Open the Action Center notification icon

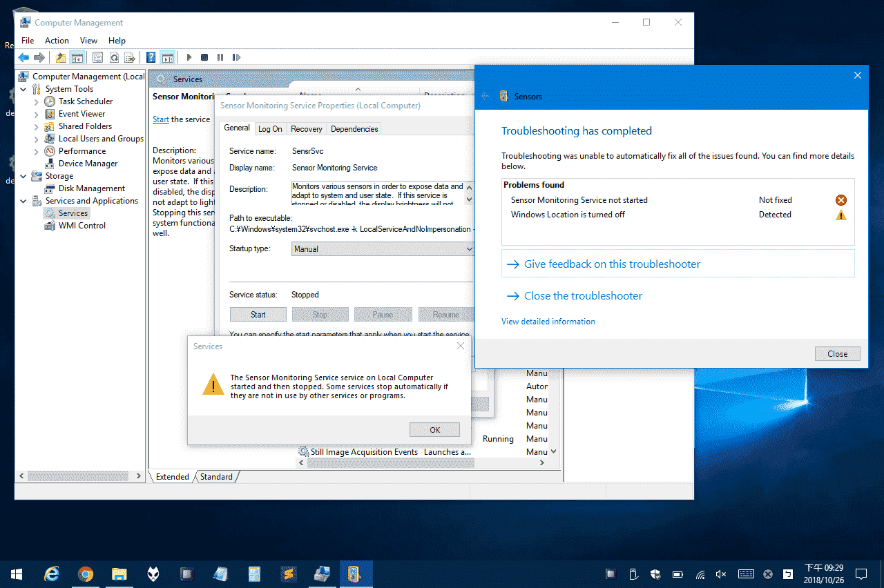click(861, 574)
